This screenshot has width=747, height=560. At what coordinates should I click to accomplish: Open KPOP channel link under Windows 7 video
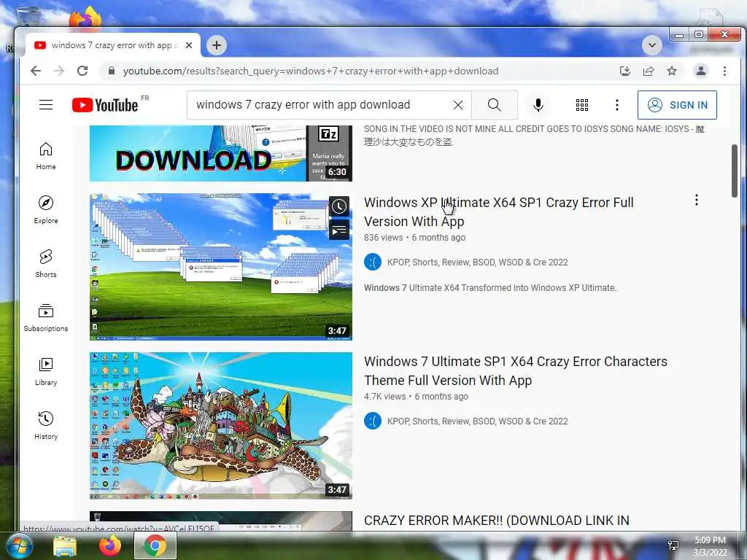click(477, 421)
